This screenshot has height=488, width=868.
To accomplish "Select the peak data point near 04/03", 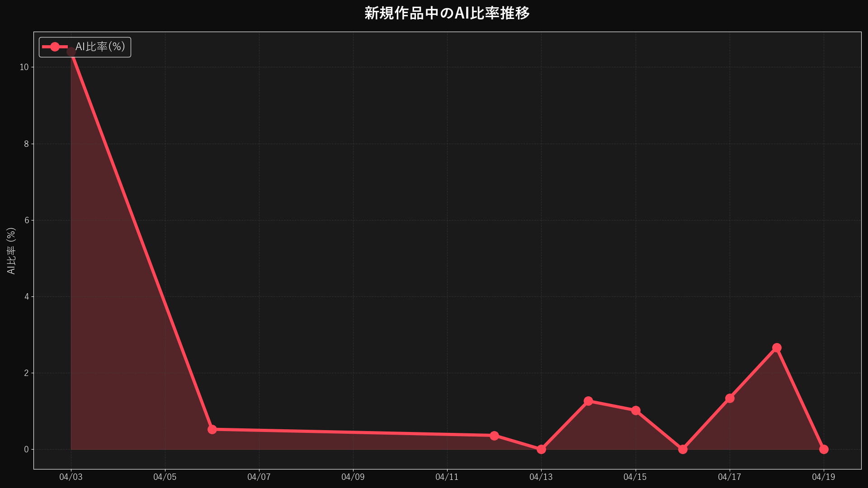I will (x=71, y=51).
